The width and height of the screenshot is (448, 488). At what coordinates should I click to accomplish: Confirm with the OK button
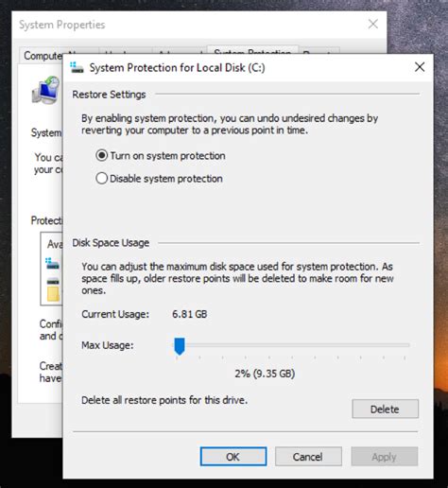233,457
